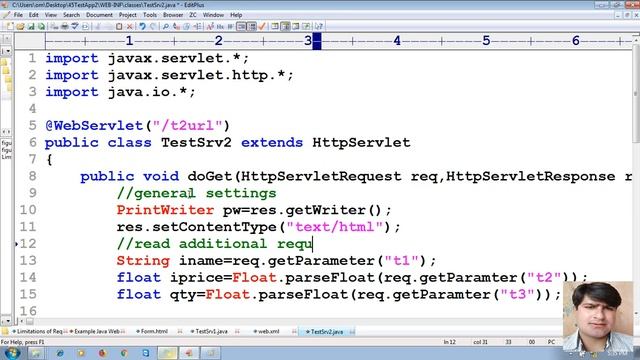Click the Replace toolbar icon
This screenshot has width=640, height=360.
[x=176, y=27]
